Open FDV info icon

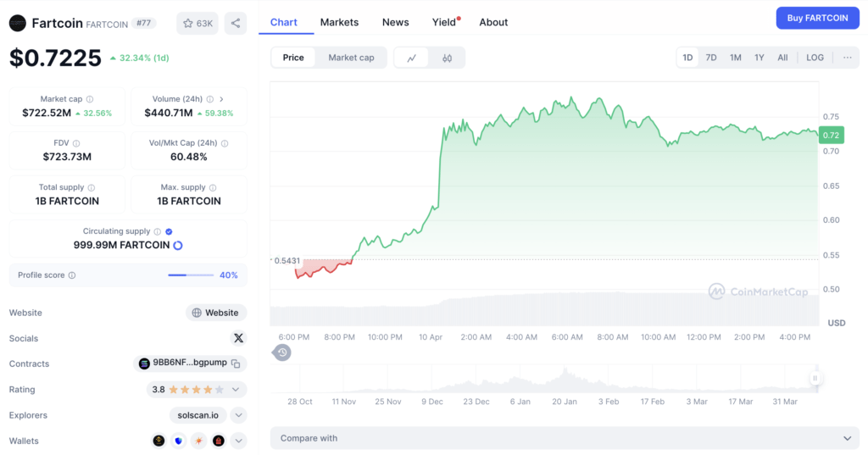point(76,143)
